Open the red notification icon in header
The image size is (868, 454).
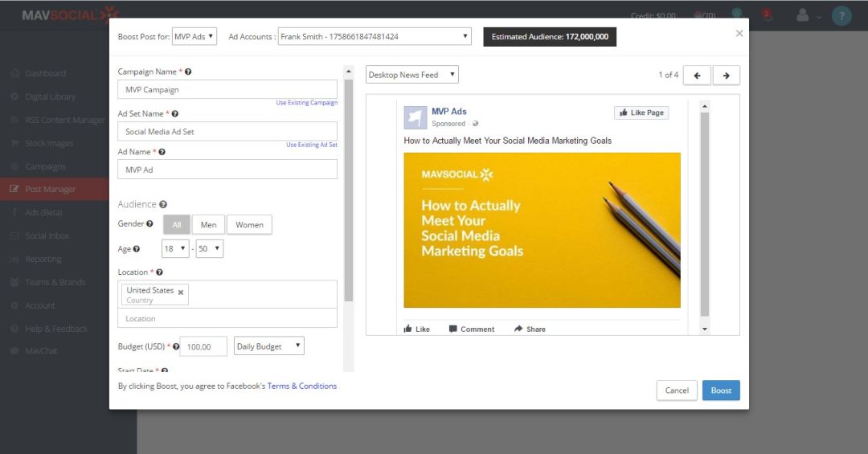[767, 15]
